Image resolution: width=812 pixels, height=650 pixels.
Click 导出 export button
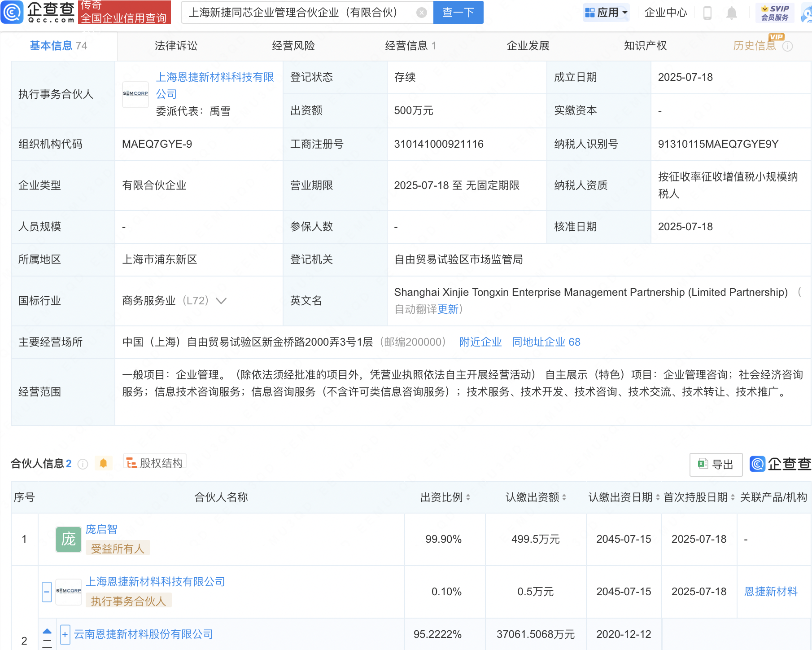[716, 465]
